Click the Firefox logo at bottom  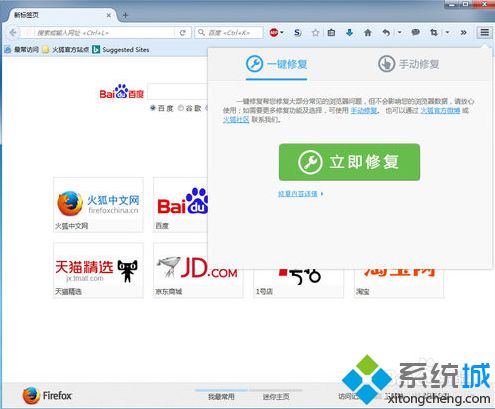tap(47, 396)
